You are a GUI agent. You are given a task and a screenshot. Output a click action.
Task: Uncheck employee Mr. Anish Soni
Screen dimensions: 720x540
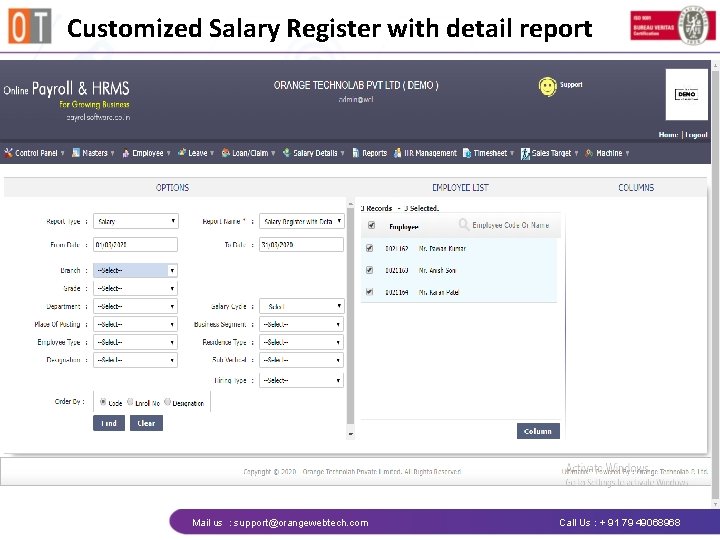370,270
